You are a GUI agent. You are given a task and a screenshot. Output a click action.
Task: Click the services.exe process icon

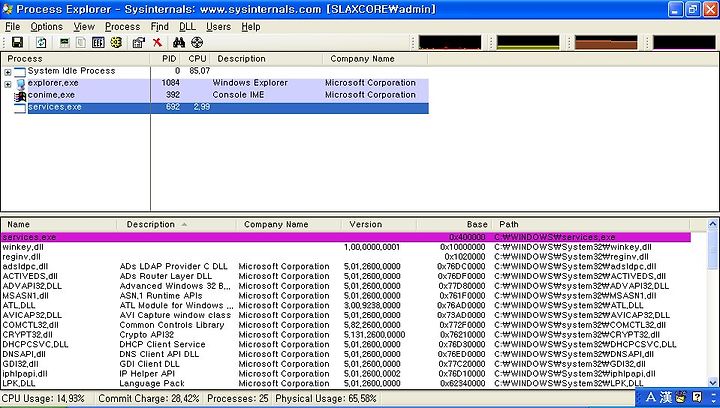pyautogui.click(x=20, y=108)
